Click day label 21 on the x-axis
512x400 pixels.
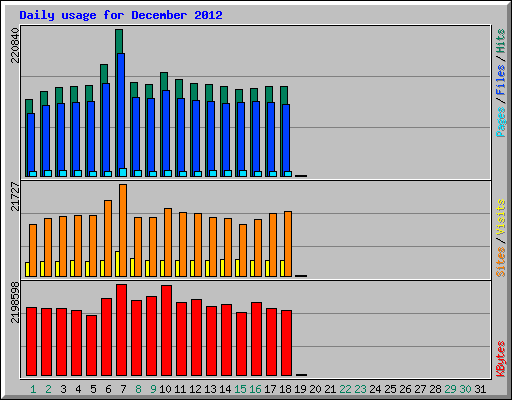tap(330, 389)
